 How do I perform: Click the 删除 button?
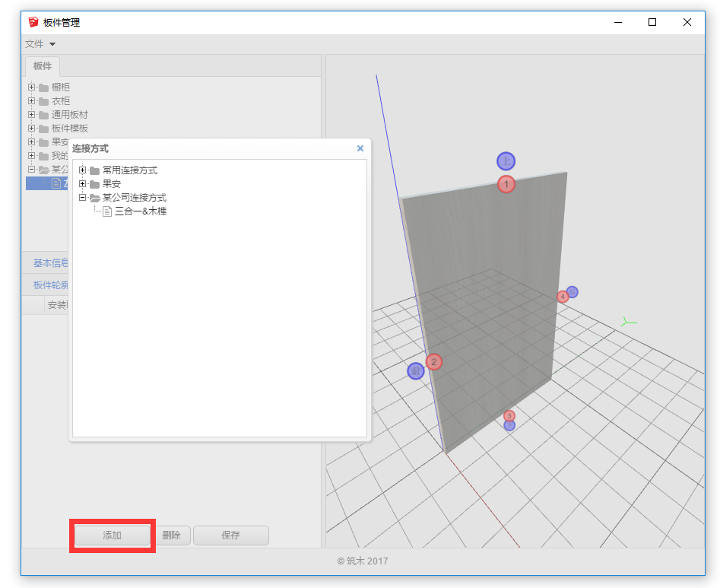coord(171,536)
